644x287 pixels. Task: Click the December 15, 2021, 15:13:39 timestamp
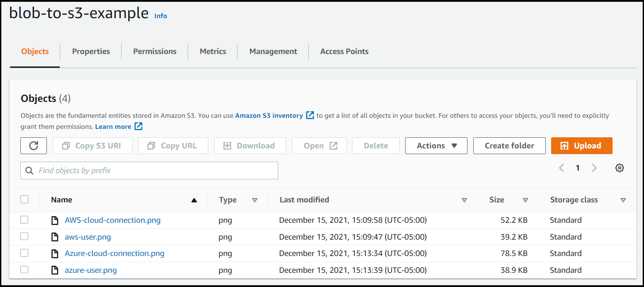click(x=353, y=270)
